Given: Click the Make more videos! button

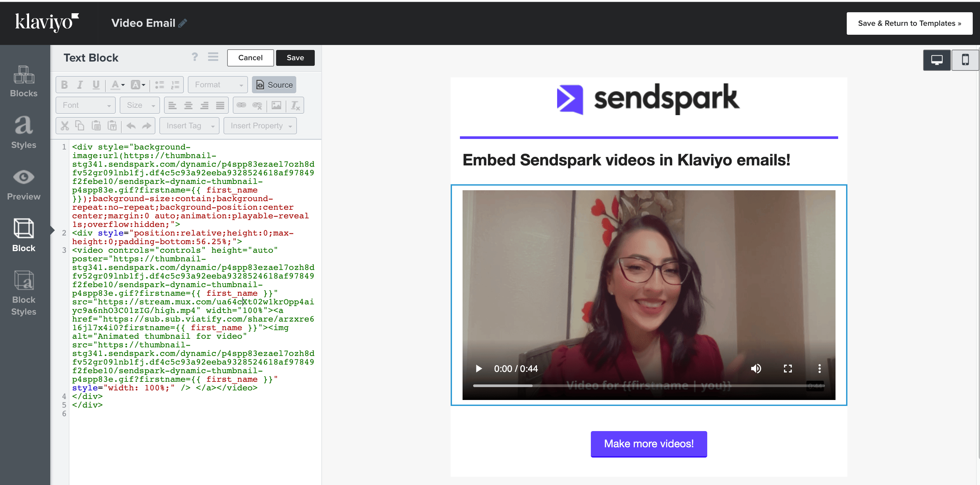Looking at the screenshot, I should 649,444.
